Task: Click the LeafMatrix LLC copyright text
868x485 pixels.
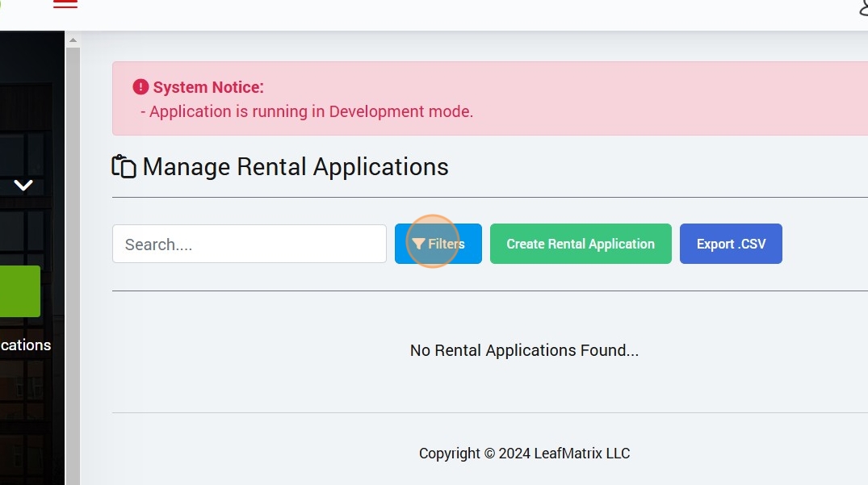Action: [x=524, y=454]
